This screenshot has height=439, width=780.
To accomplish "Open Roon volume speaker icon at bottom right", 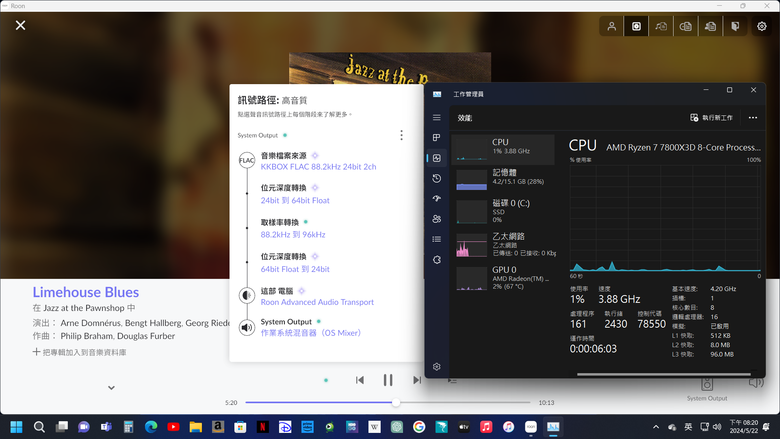I will click(756, 382).
